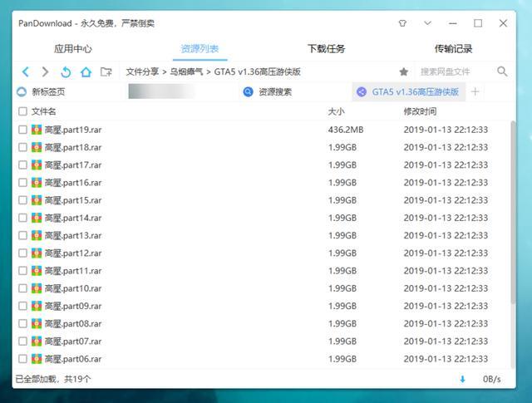Check the box for 高压.part15.rar

[x=22, y=200]
